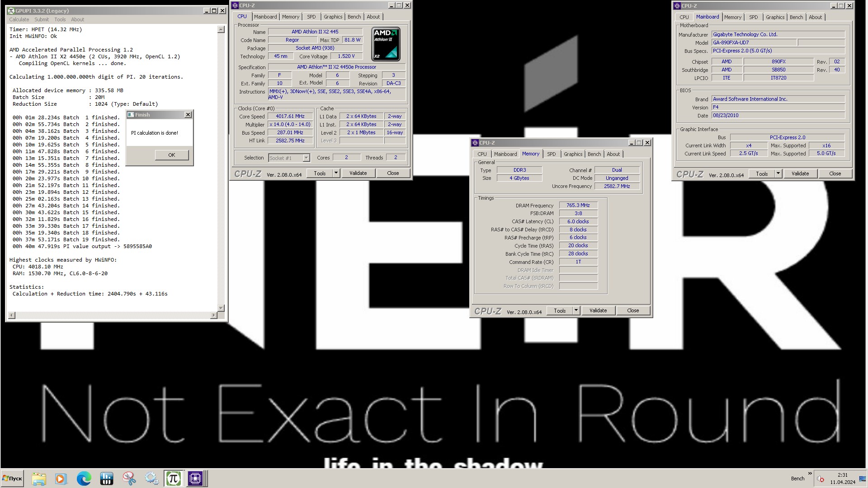Viewport: 868px width, 488px height.
Task: Click Show Desktop tray icon at far right
Action: (x=862, y=479)
